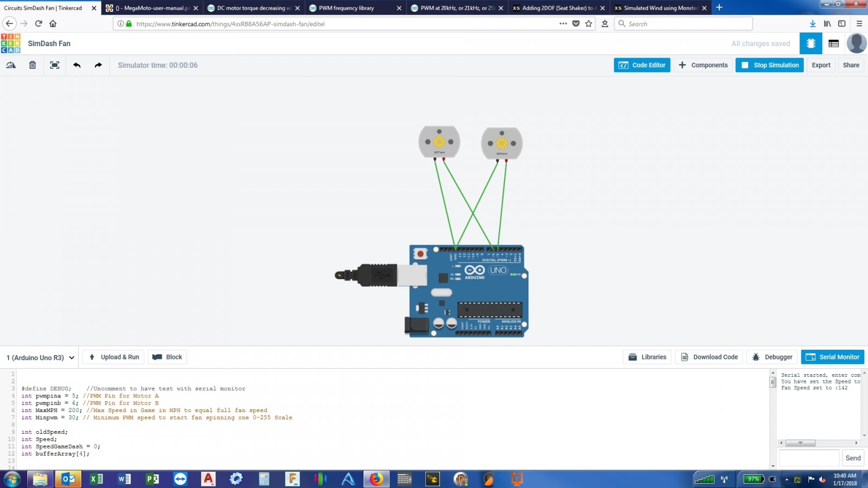Open Outlook from the taskbar

[68, 479]
